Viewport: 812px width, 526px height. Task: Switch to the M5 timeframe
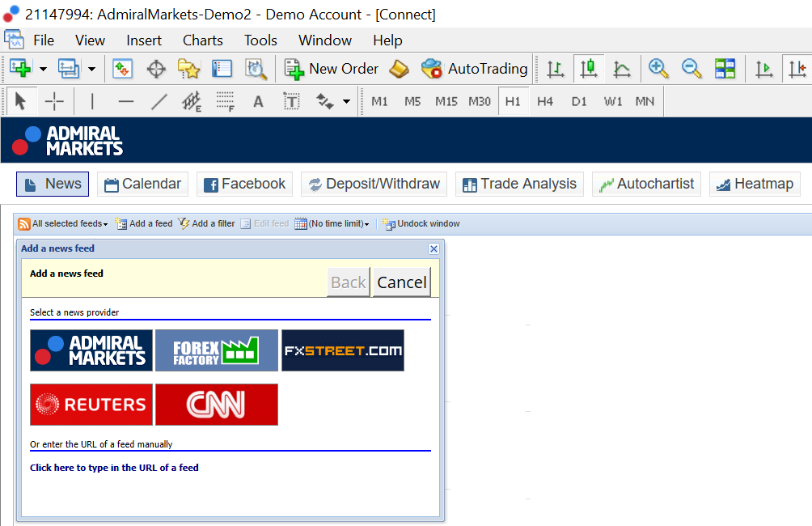pyautogui.click(x=412, y=102)
